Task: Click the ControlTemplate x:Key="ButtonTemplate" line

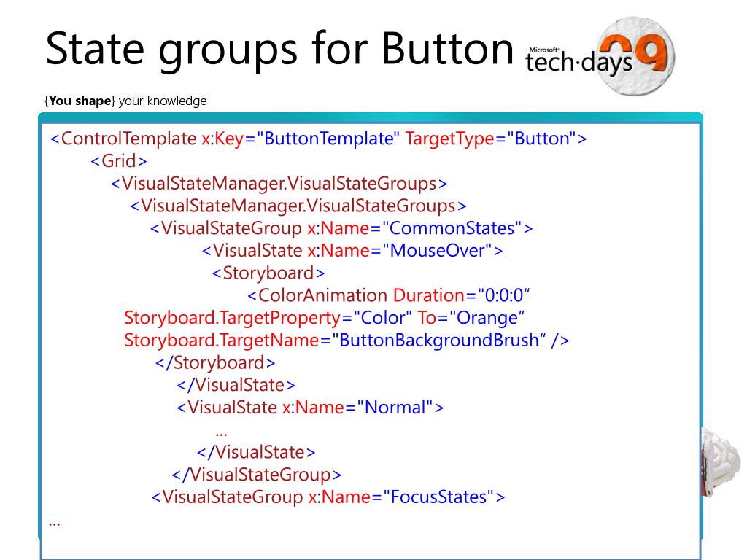Action: 318,139
